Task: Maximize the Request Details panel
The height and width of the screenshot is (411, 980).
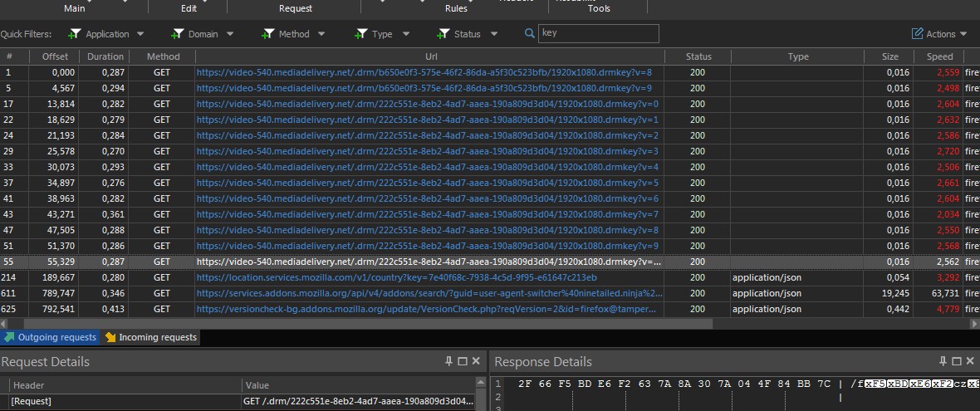Action: pos(463,361)
